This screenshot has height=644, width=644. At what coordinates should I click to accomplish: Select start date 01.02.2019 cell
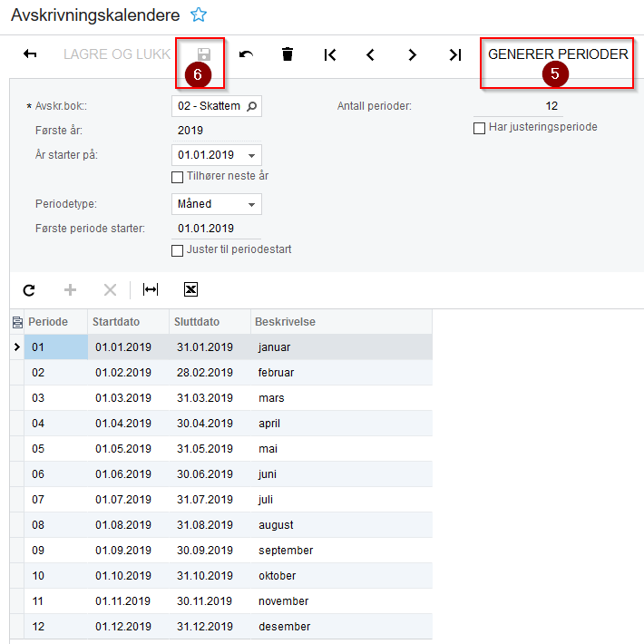[128, 373]
